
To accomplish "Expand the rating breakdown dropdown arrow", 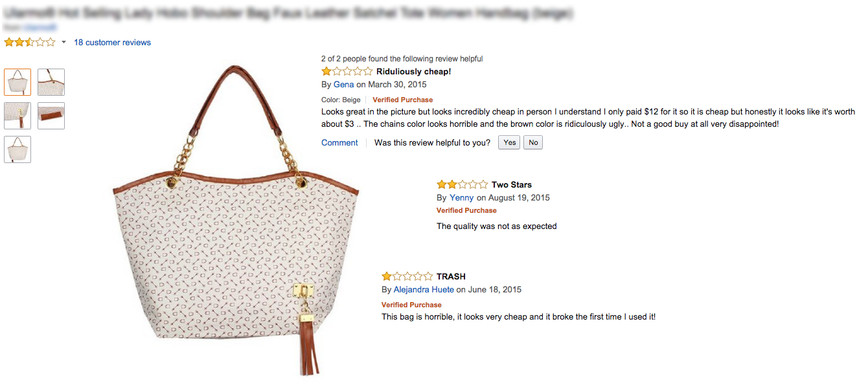I will pyautogui.click(x=63, y=43).
